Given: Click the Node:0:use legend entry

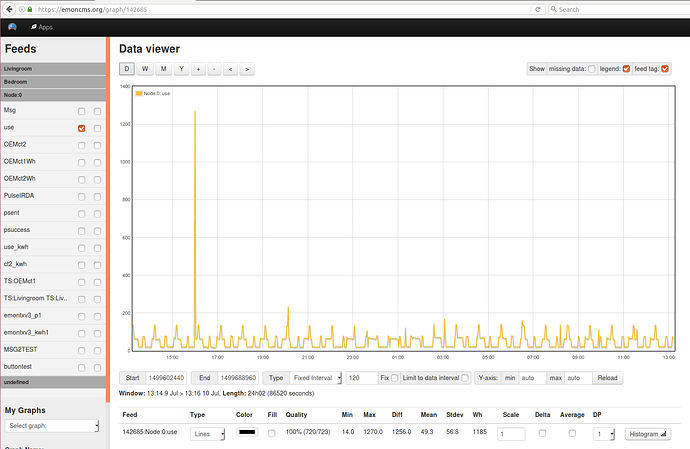Looking at the screenshot, I should pos(153,93).
